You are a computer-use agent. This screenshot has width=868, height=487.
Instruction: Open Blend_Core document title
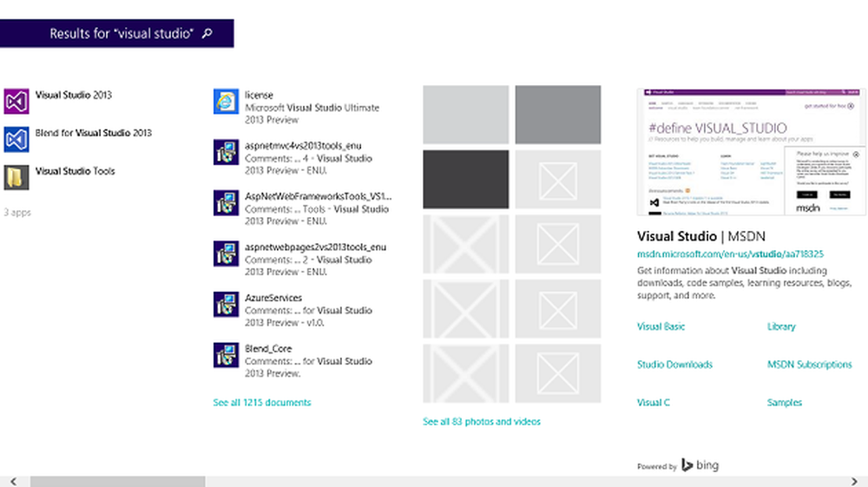click(x=268, y=349)
